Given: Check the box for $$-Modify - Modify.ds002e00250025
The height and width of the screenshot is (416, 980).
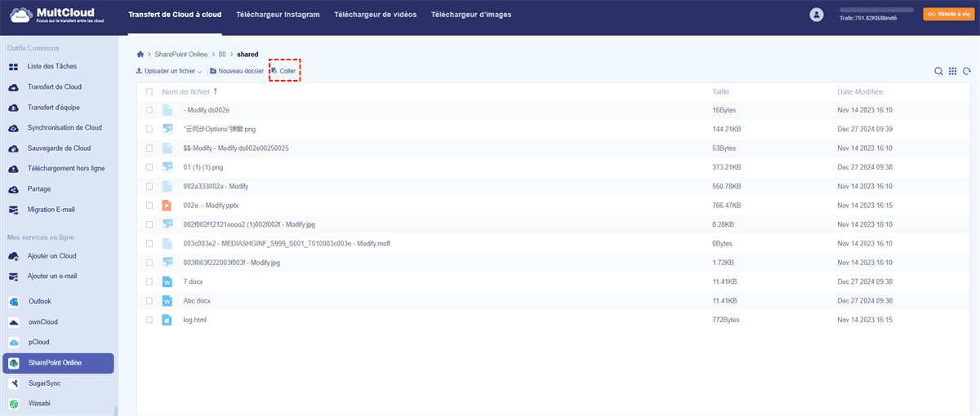Looking at the screenshot, I should (x=149, y=148).
